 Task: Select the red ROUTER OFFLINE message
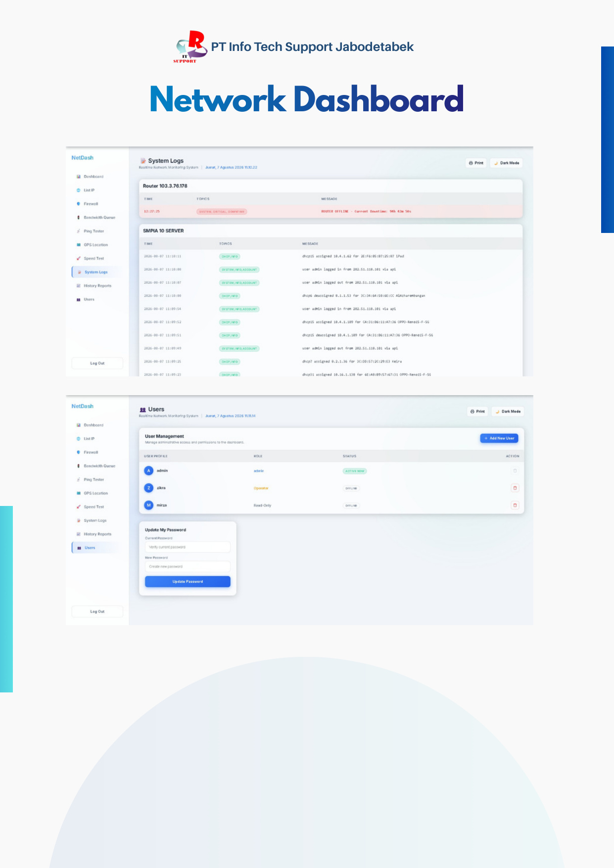[366, 212]
